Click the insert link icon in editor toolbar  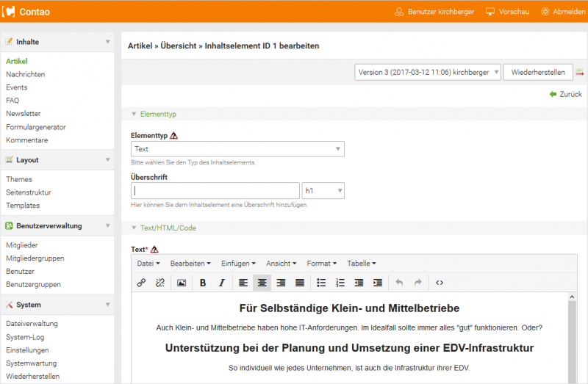[x=141, y=283]
